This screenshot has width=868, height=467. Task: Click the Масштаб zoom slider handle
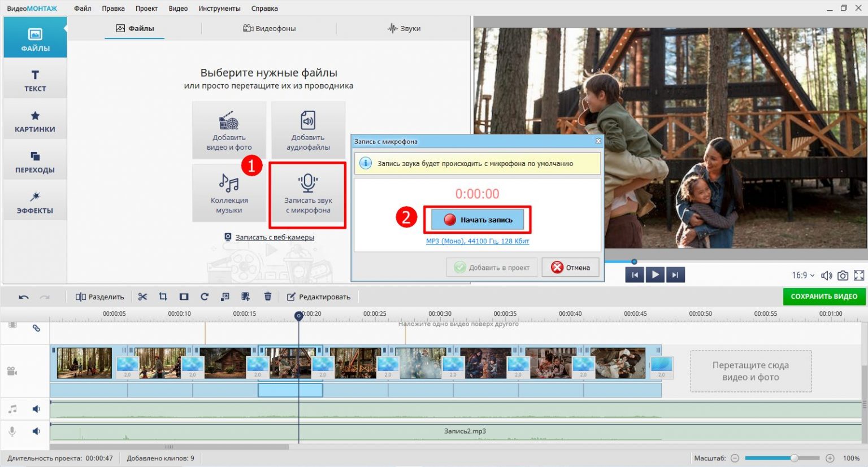click(794, 458)
